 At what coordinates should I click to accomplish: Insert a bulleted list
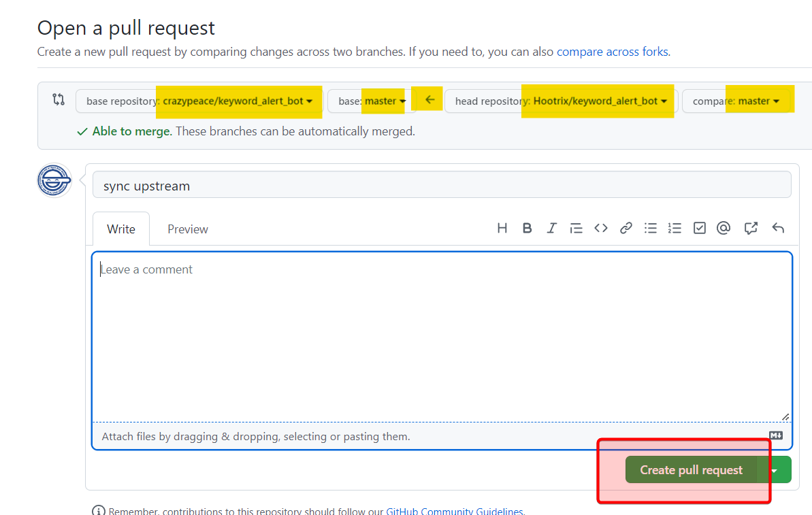coord(651,229)
